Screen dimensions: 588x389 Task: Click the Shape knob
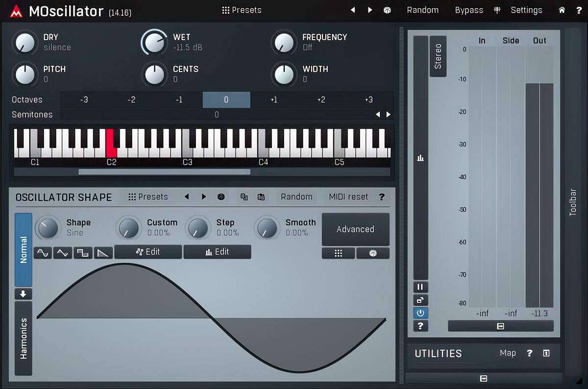pyautogui.click(x=48, y=228)
